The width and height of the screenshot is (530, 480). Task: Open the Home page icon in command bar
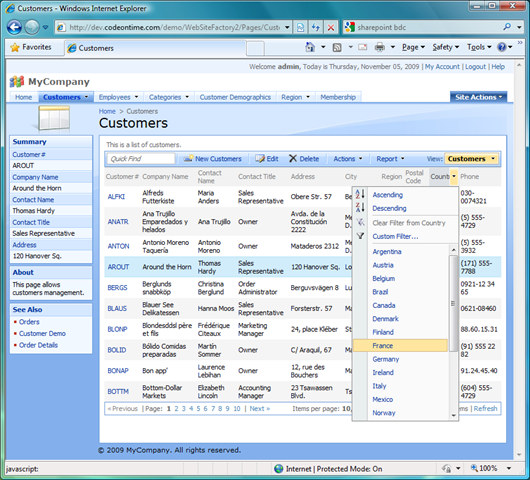310,47
